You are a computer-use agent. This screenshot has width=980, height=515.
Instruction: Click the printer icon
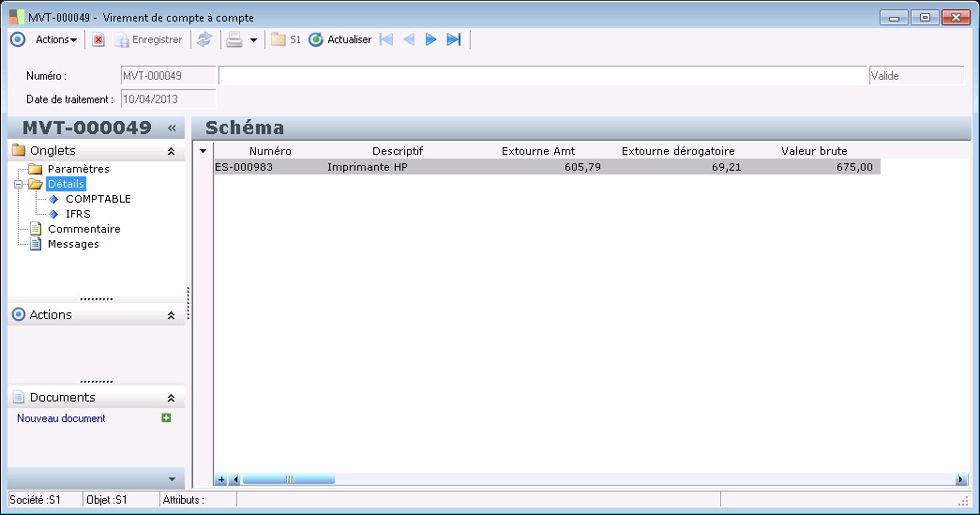click(234, 39)
